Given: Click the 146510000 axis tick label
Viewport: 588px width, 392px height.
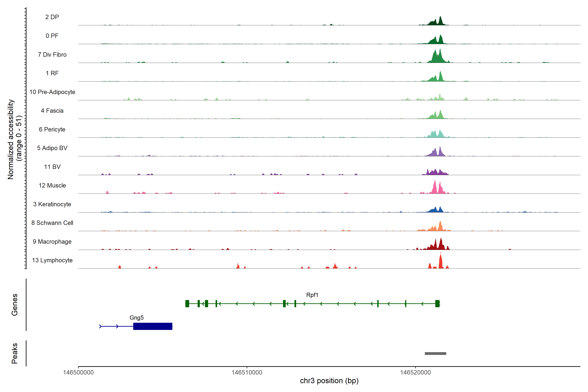Looking at the screenshot, I should point(247,373).
